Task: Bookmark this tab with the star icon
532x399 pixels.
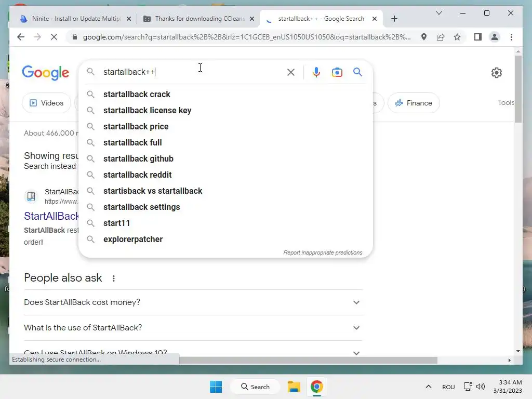Action: click(x=457, y=37)
